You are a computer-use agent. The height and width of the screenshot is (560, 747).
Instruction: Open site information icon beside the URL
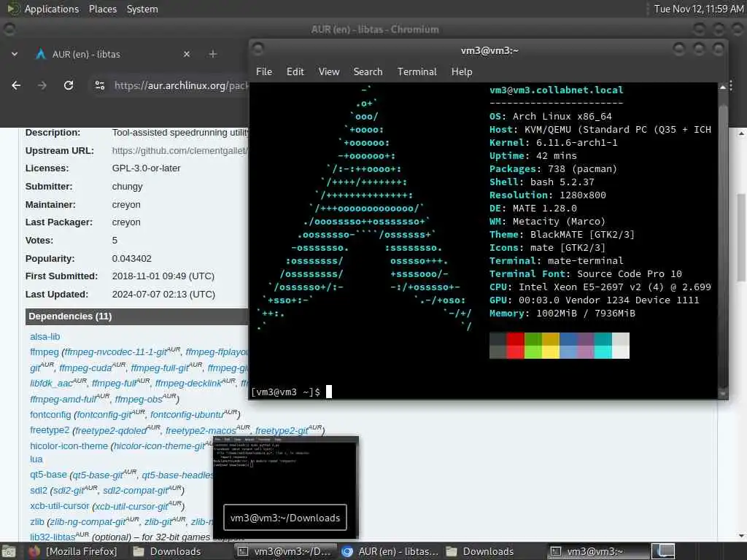(99, 85)
